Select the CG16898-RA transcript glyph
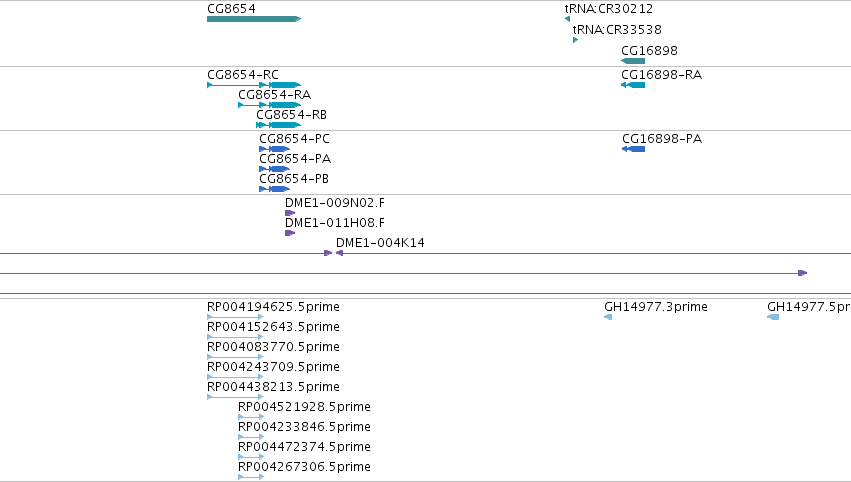This screenshot has width=851, height=482. [633, 85]
